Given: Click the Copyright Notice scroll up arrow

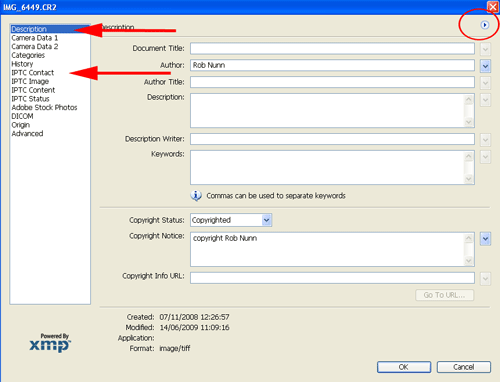Looking at the screenshot, I should [469, 238].
